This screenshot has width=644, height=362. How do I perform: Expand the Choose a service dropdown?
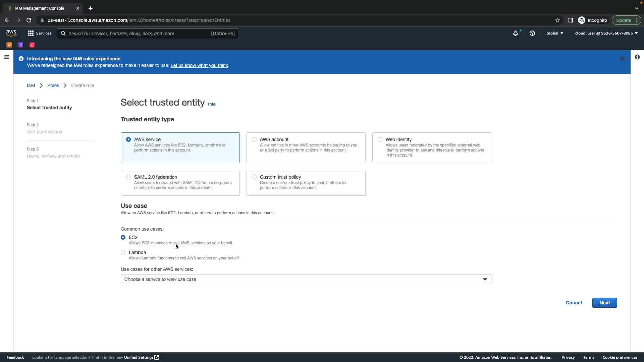306,279
